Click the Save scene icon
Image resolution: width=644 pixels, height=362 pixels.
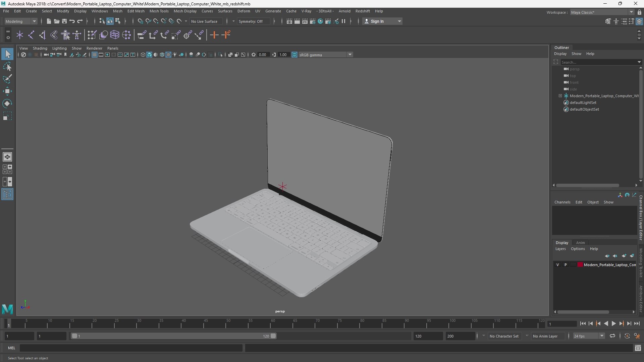tap(64, 21)
